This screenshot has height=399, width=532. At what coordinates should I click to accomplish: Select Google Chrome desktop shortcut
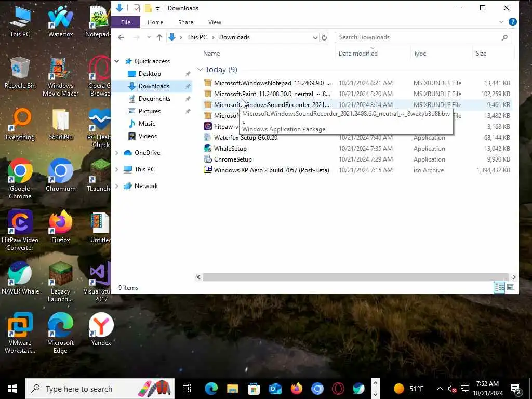tap(20, 179)
